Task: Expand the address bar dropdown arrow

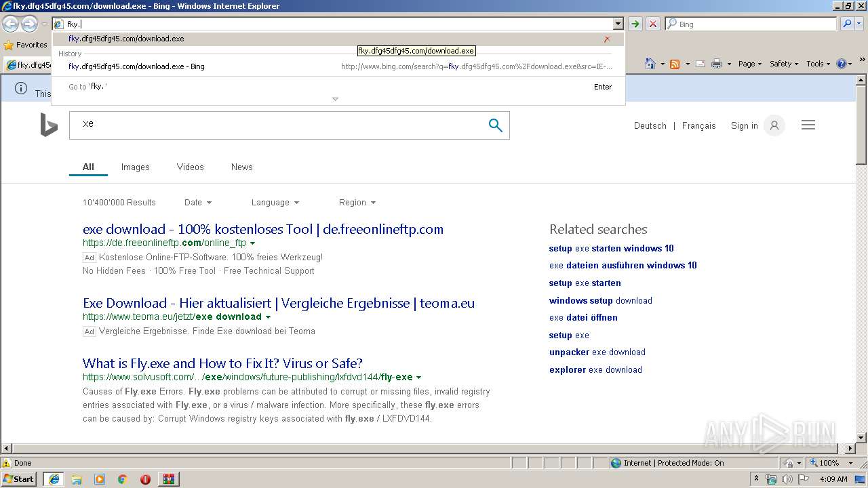Action: click(618, 24)
